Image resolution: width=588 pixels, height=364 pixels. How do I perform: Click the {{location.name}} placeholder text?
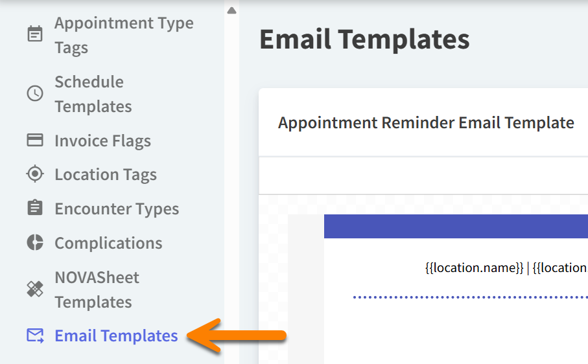[474, 267]
